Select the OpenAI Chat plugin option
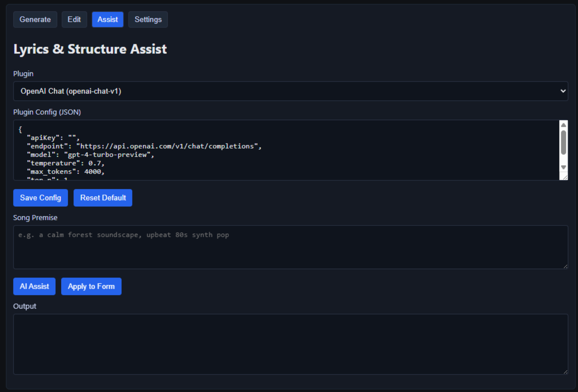 (x=71, y=91)
